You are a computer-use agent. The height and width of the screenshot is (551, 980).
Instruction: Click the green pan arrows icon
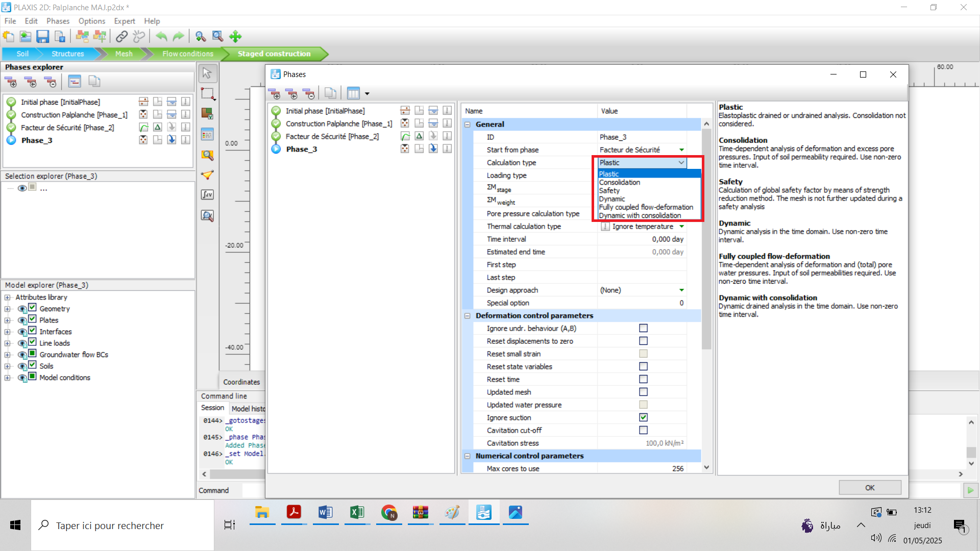click(235, 37)
